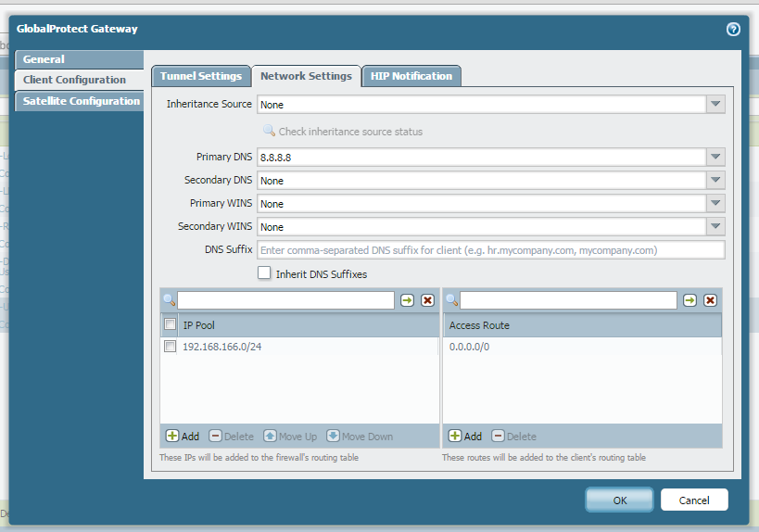The width and height of the screenshot is (759, 532).
Task: Check the 192.168.166.0/24 IP pool row
Action: click(x=170, y=347)
